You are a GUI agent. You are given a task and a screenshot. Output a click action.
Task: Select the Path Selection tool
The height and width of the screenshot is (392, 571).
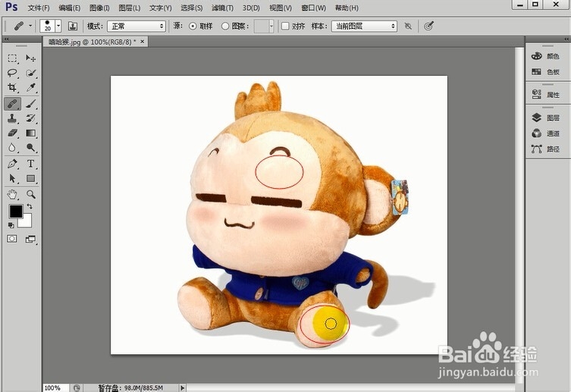pyautogui.click(x=12, y=178)
